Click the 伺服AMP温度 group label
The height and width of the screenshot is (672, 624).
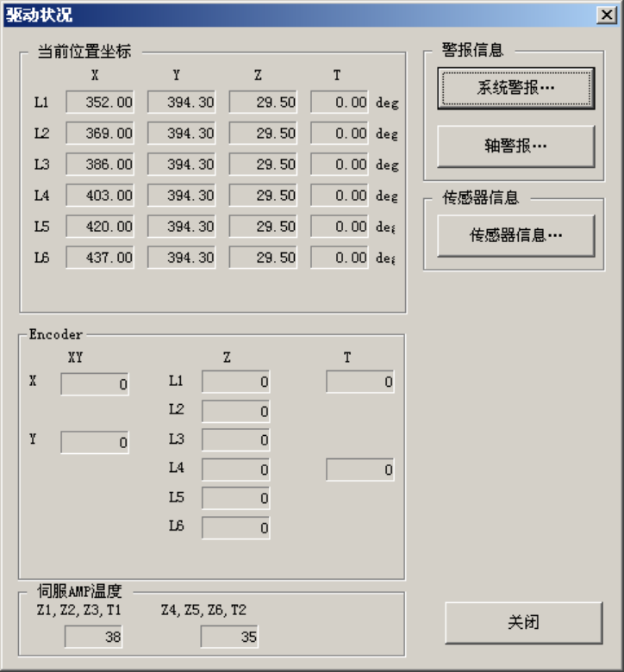(79, 591)
